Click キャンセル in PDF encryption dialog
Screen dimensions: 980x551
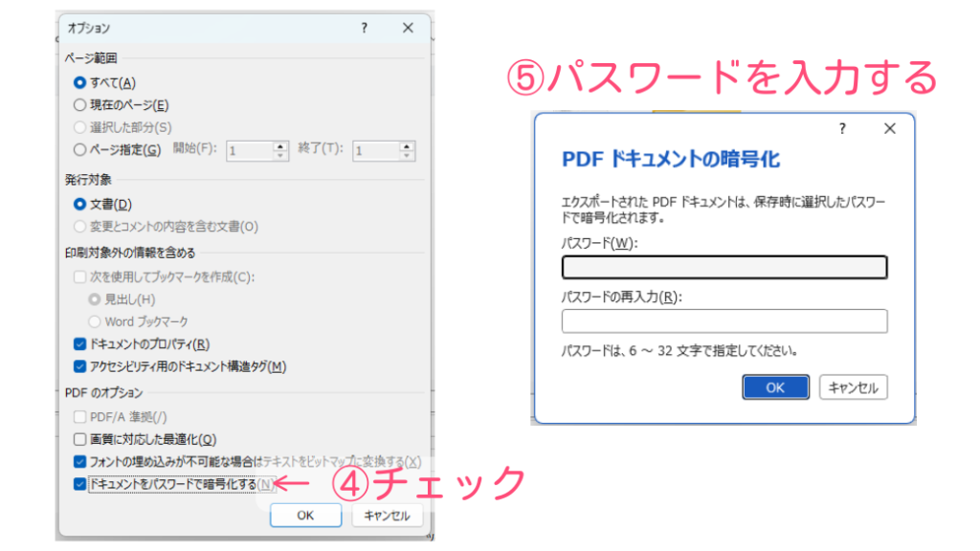click(x=854, y=387)
